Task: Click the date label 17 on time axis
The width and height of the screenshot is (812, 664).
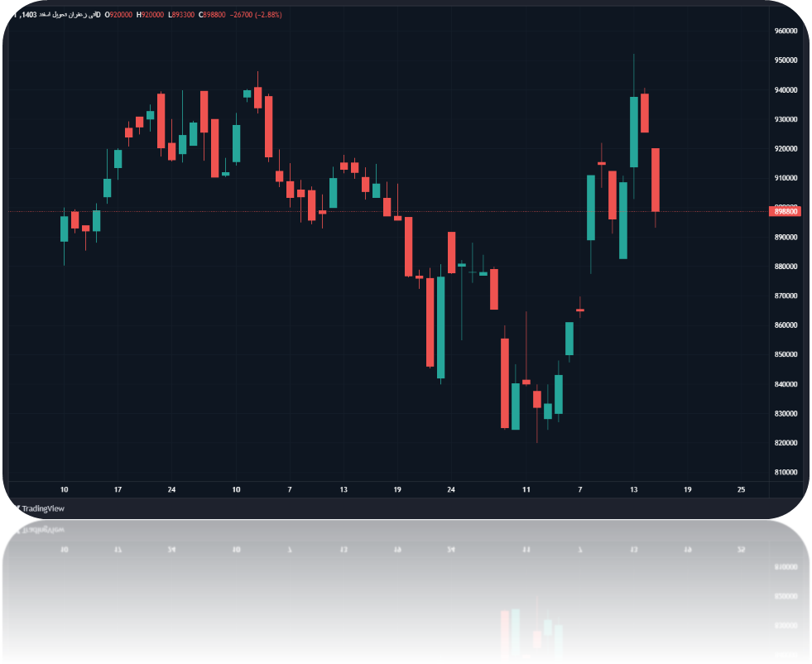Action: 118,489
